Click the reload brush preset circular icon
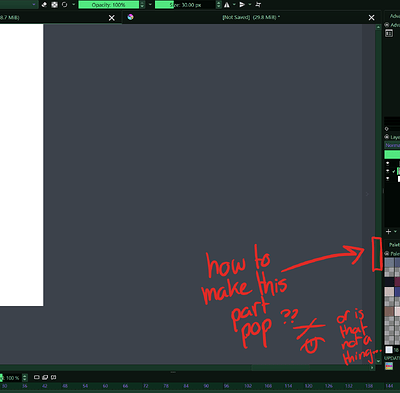400x393 pixels. pos(64,5)
